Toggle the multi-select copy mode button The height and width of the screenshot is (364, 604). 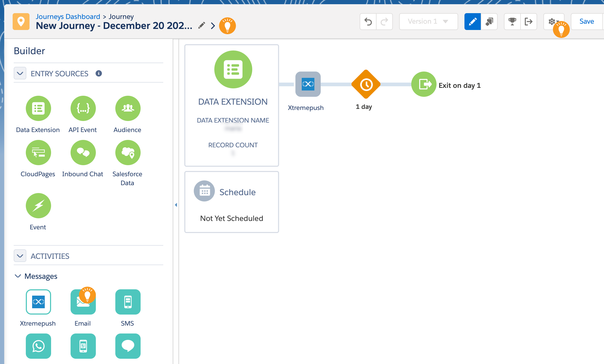tap(489, 22)
